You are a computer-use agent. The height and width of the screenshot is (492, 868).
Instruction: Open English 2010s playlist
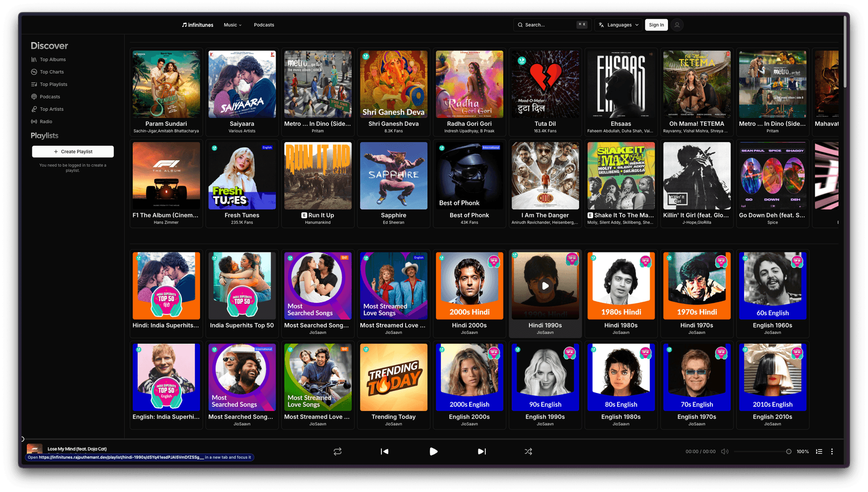(x=772, y=378)
